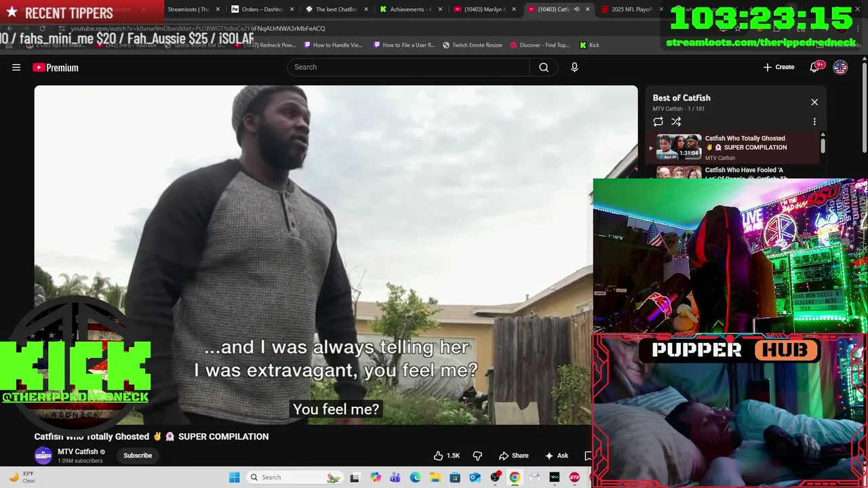
Task: Open Windows Start menu
Action: [234, 477]
